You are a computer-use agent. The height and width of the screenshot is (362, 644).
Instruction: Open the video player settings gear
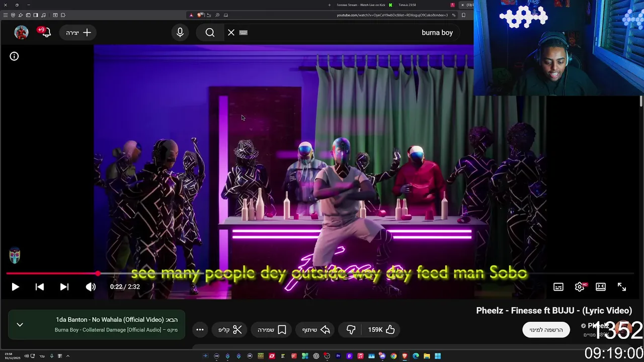[580, 287]
